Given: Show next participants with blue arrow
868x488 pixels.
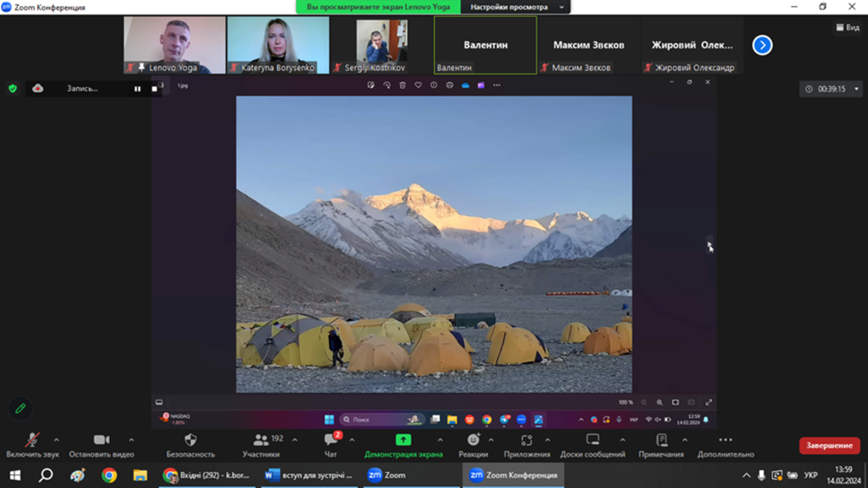Looking at the screenshot, I should pyautogui.click(x=762, y=46).
